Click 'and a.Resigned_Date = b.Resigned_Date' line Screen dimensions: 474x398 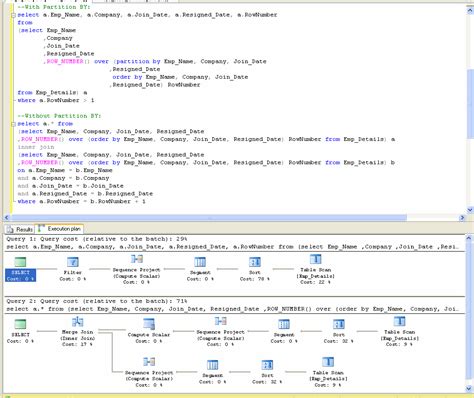pyautogui.click(x=85, y=194)
